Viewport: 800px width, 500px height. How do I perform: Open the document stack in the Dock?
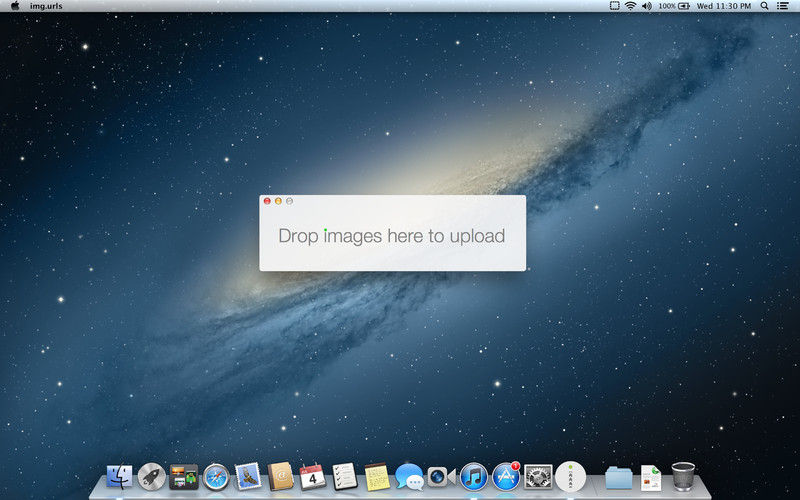tap(651, 478)
